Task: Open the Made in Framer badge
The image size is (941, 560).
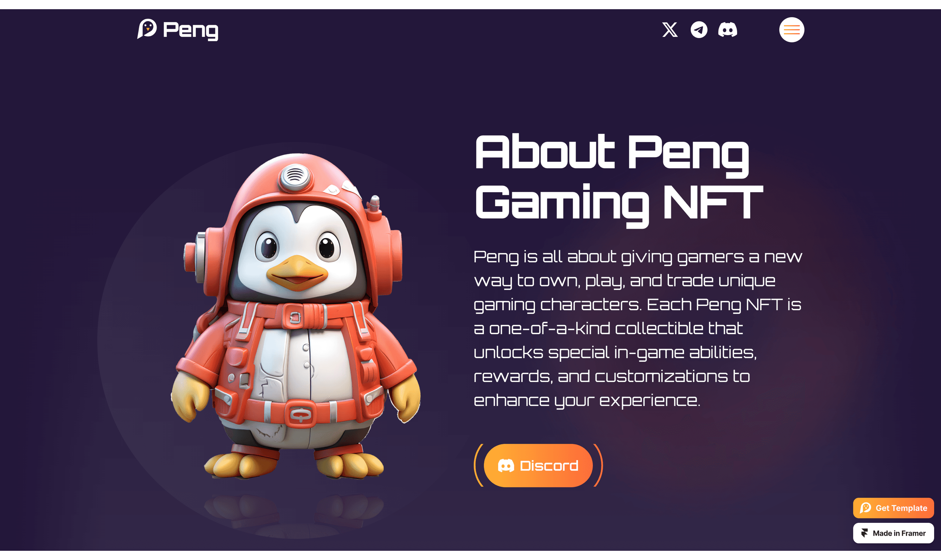Action: (893, 533)
